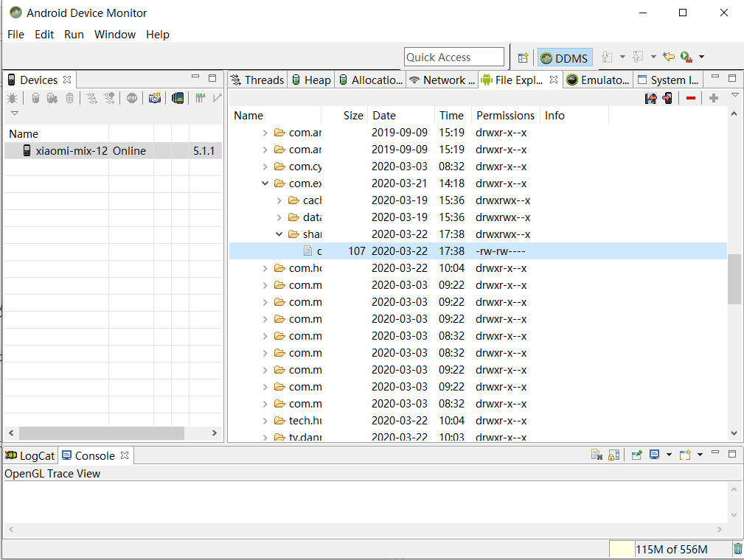The image size is (744, 560).
Task: Open the File menu
Action: (15, 35)
